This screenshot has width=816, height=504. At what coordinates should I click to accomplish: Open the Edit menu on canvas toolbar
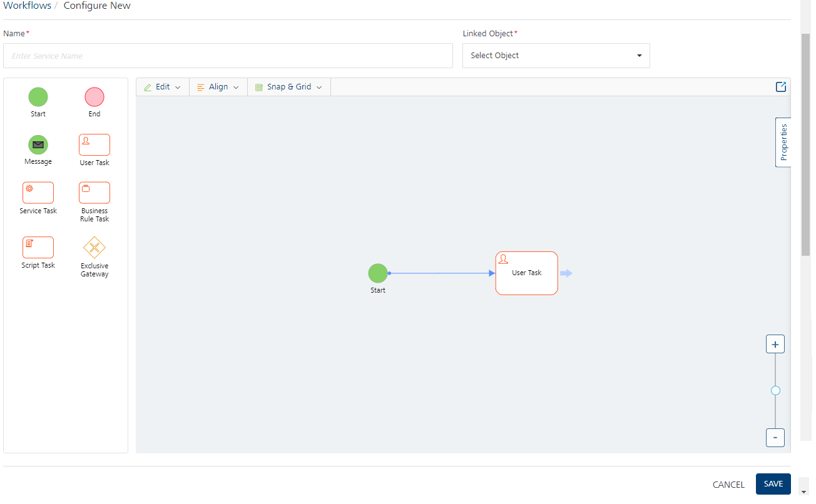[161, 87]
